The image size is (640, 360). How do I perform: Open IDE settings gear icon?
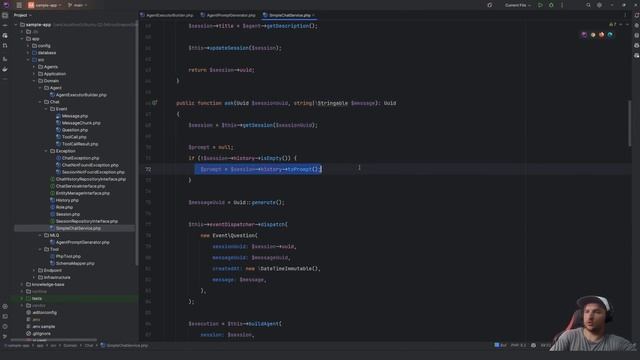[599, 5]
